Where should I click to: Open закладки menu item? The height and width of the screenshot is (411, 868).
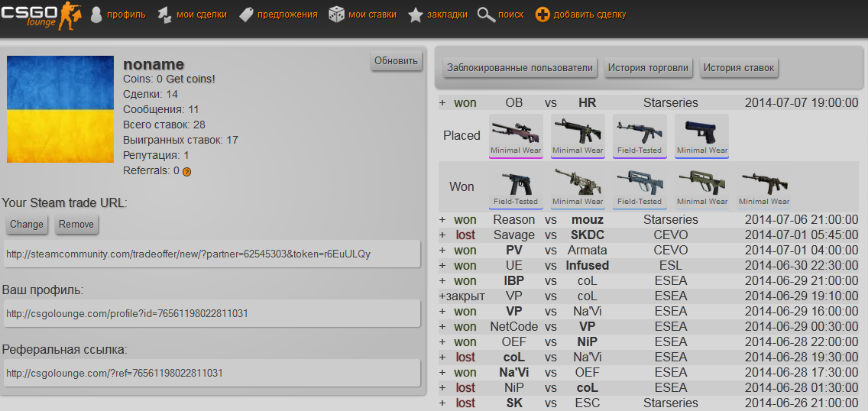(x=447, y=15)
